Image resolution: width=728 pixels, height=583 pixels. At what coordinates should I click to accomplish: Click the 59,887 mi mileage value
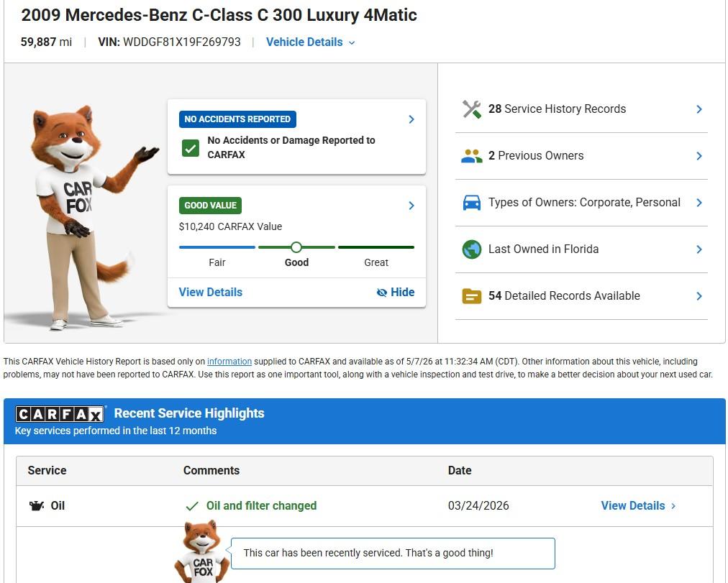tap(47, 42)
